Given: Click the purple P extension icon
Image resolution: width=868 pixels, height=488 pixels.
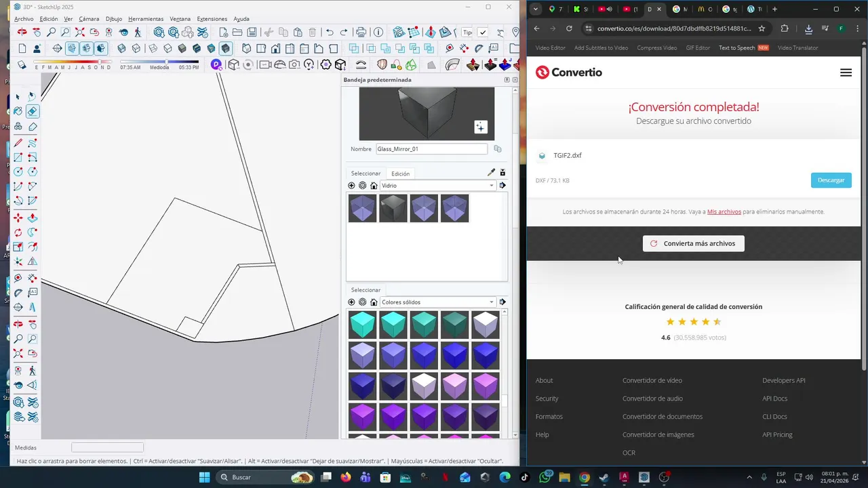Looking at the screenshot, I should (x=216, y=64).
